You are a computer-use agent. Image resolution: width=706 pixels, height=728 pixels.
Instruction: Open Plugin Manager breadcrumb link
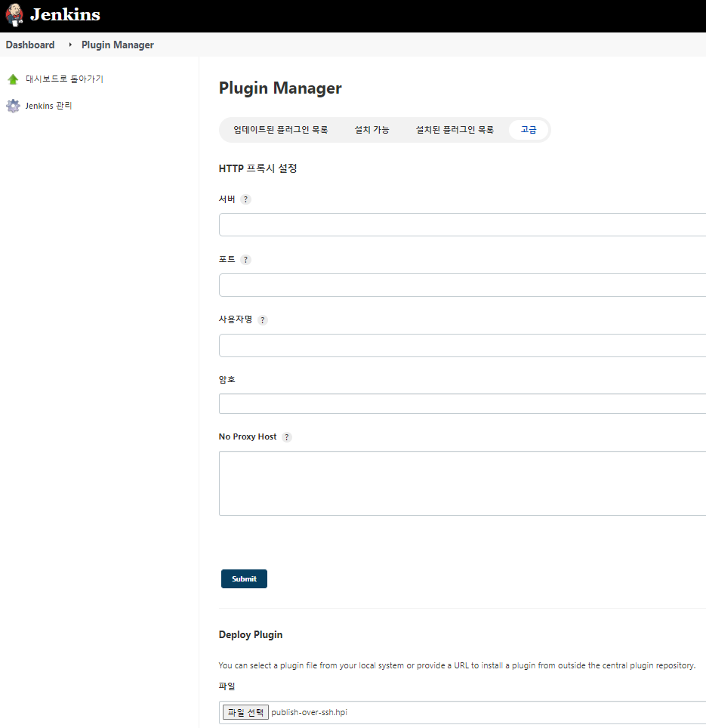(118, 45)
